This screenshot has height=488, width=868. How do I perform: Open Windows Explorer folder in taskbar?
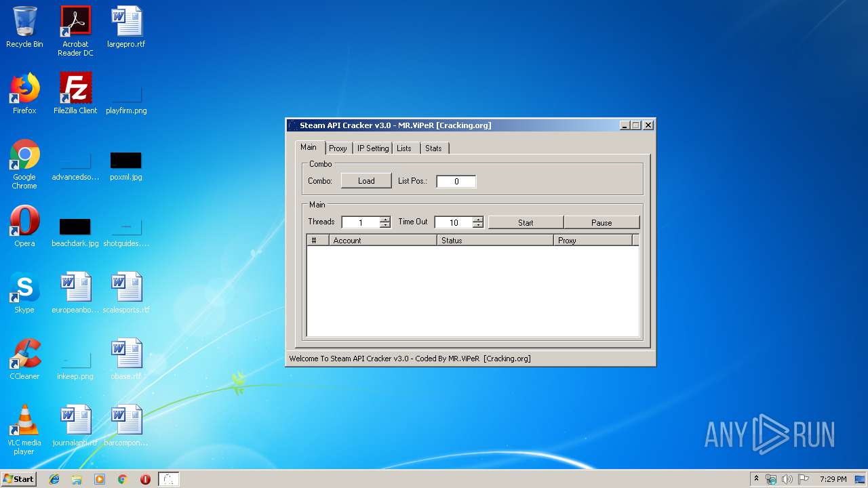pos(77,479)
